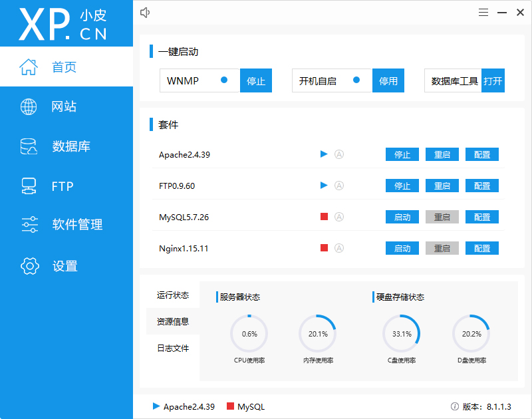Click the XP.CN logo
Viewport: 532px width, 419px height.
click(x=63, y=24)
